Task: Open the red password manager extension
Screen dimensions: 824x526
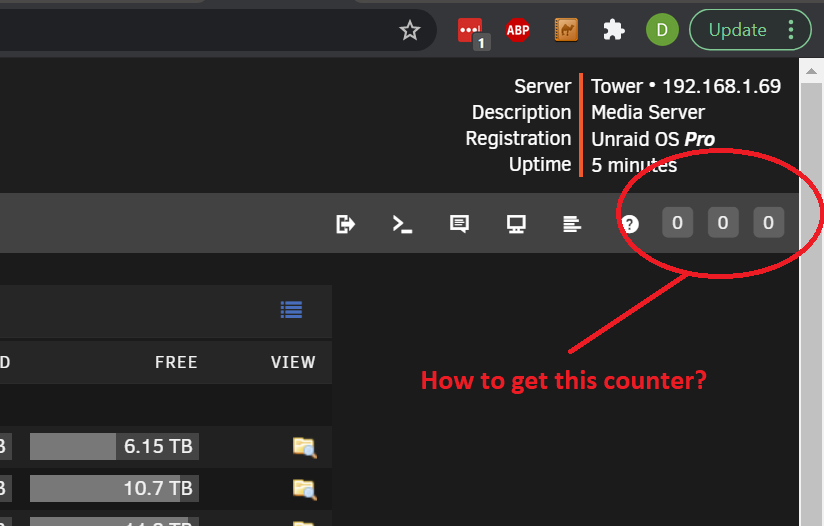Action: point(471,32)
